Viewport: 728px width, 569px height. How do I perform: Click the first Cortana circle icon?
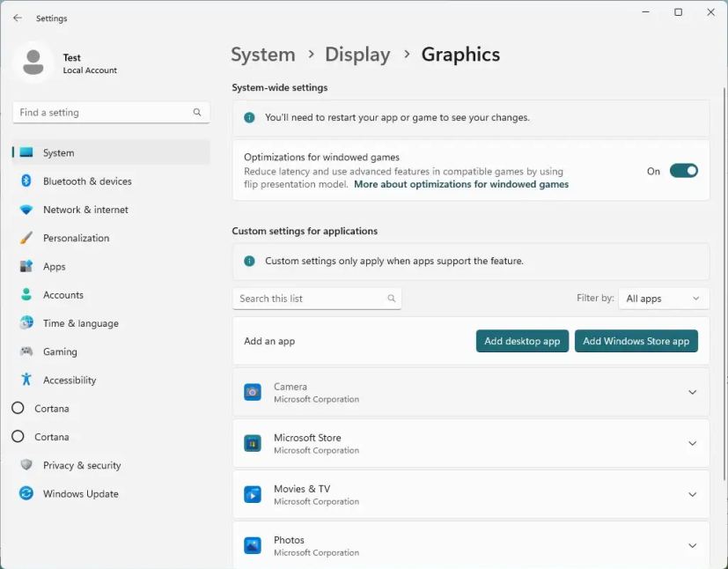pos(18,409)
